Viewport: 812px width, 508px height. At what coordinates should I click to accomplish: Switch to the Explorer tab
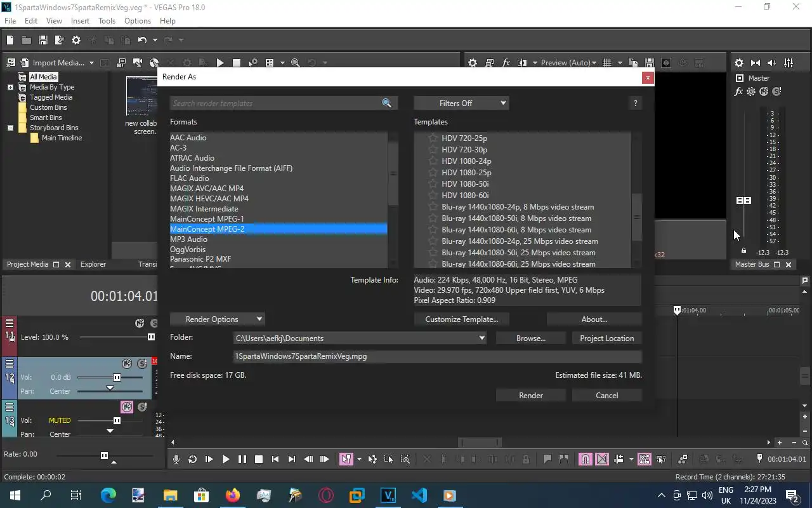93,264
